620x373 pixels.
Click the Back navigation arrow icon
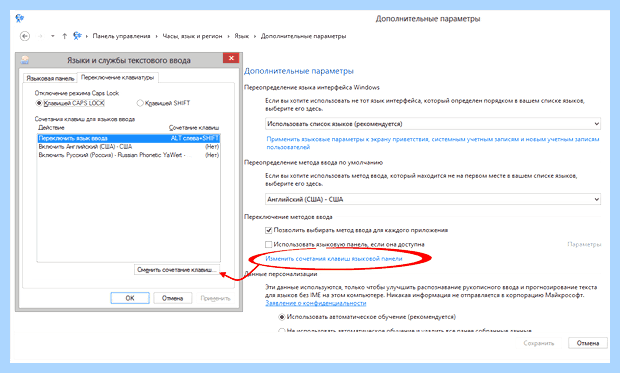(25, 36)
